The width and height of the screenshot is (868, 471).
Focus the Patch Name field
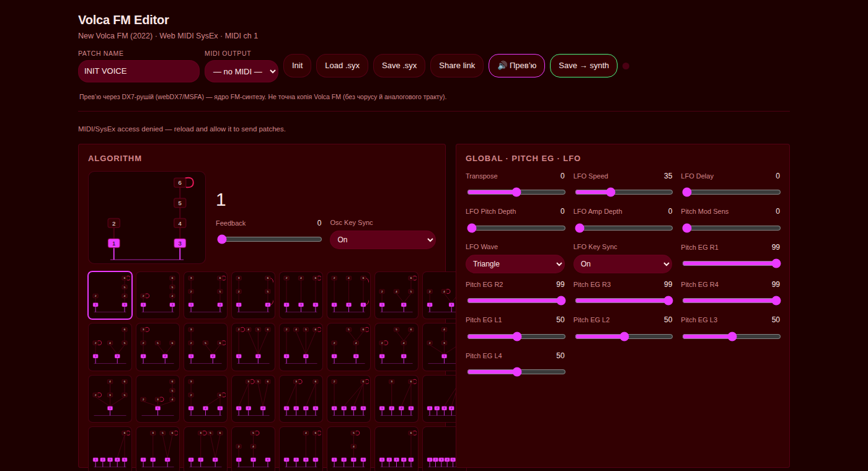point(139,71)
